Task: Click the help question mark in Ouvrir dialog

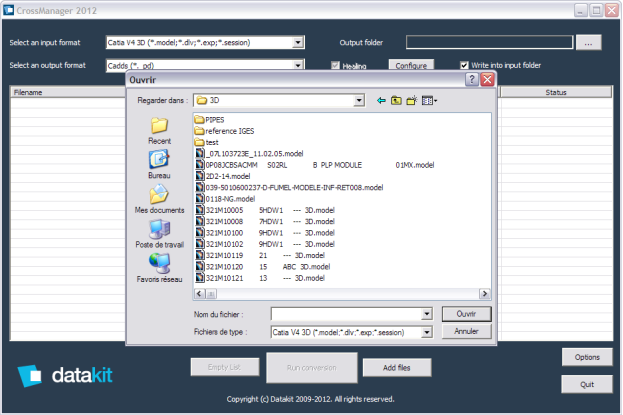Action: tap(471, 80)
